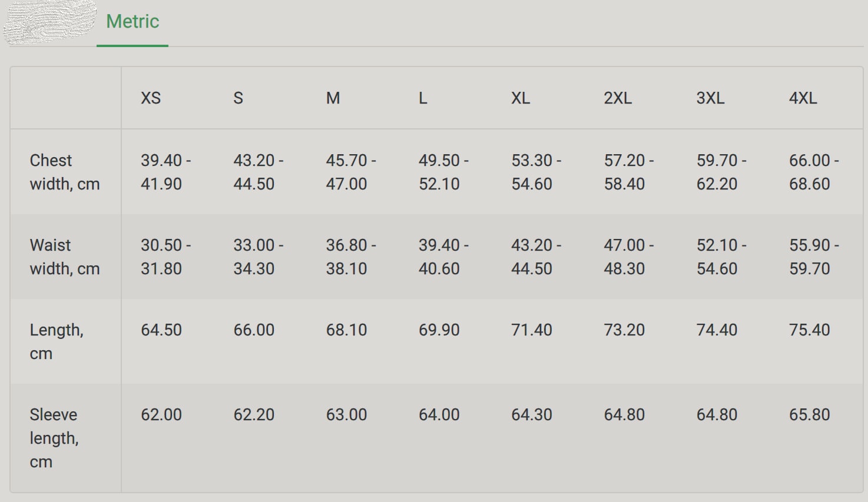Select the Chest width row label
Image resolution: width=868 pixels, height=502 pixels.
tap(65, 172)
